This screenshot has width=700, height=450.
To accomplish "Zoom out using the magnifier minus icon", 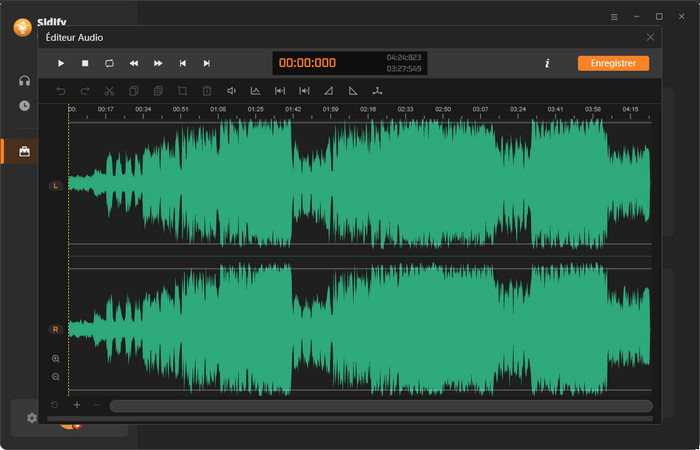I will coord(55,377).
